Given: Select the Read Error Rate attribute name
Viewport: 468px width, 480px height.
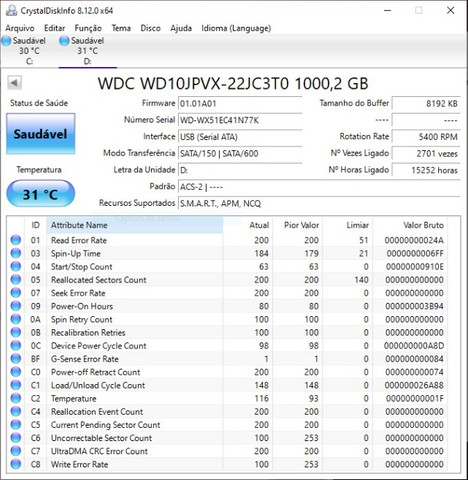Looking at the screenshot, I should coord(79,240).
